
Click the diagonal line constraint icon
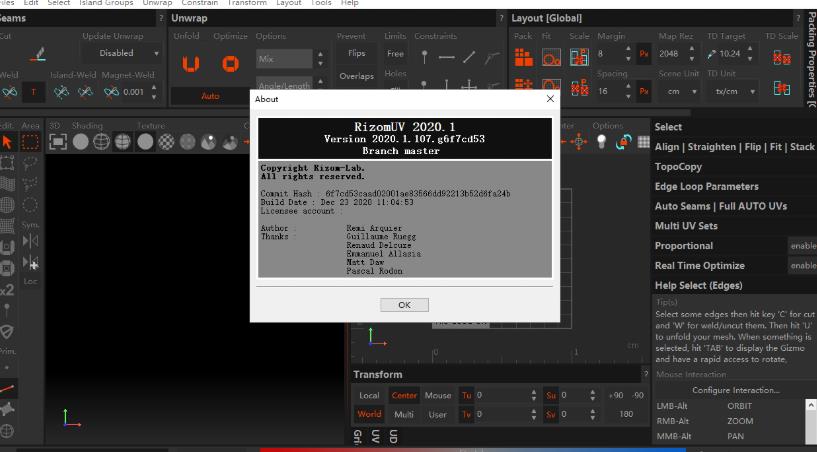[469, 57]
